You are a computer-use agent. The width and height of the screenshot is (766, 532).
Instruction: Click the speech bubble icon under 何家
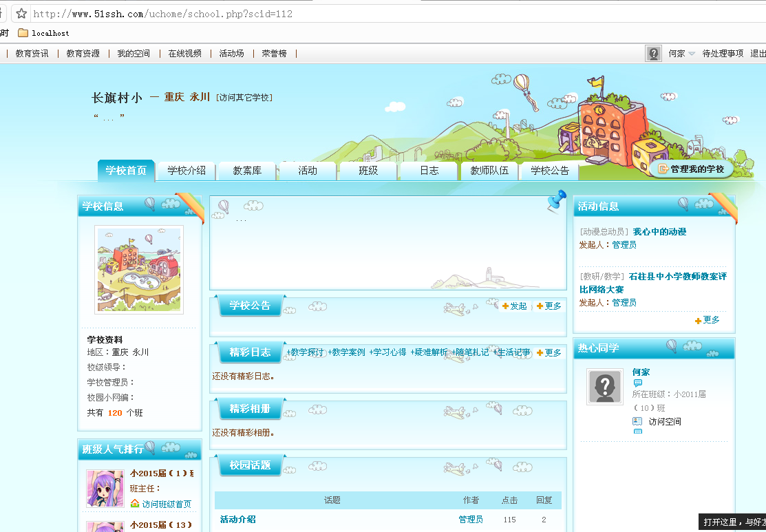pyautogui.click(x=637, y=383)
